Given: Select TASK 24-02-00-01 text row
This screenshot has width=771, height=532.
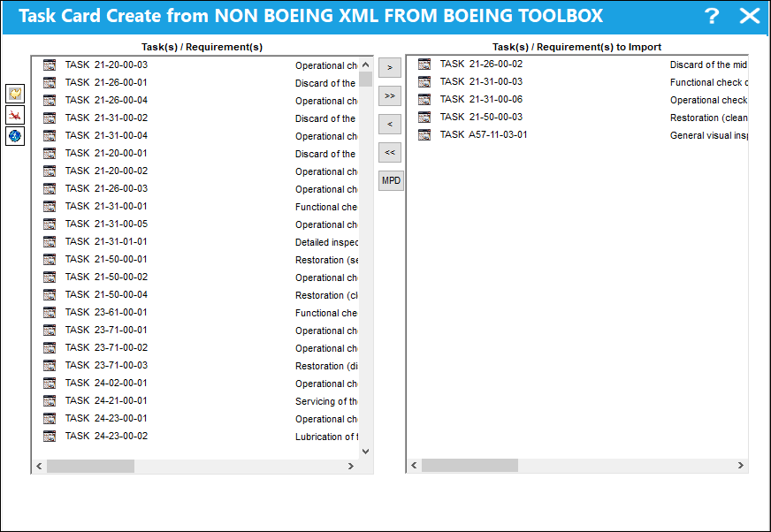Looking at the screenshot, I should pos(106,383).
